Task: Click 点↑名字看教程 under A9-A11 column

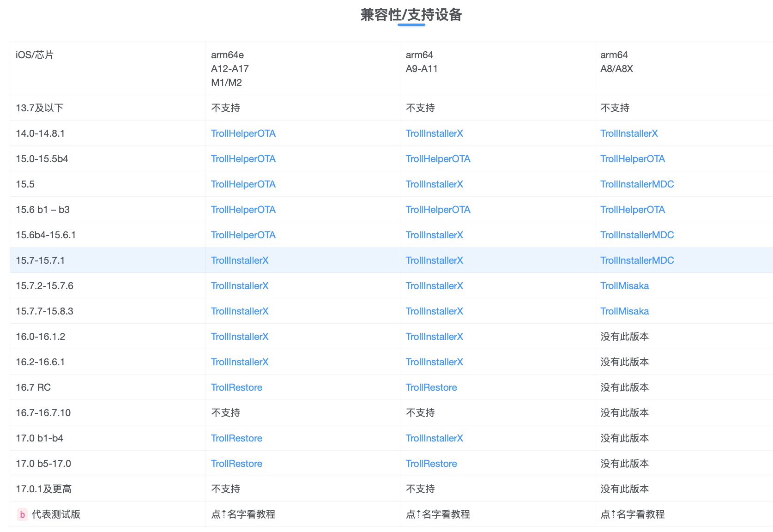Action: (x=438, y=514)
